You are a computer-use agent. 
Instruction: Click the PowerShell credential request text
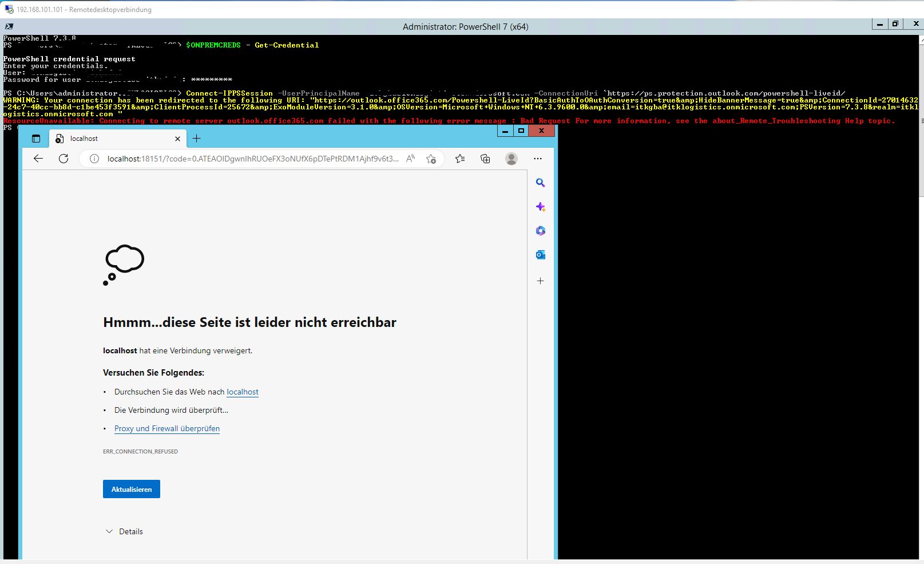tap(69, 59)
